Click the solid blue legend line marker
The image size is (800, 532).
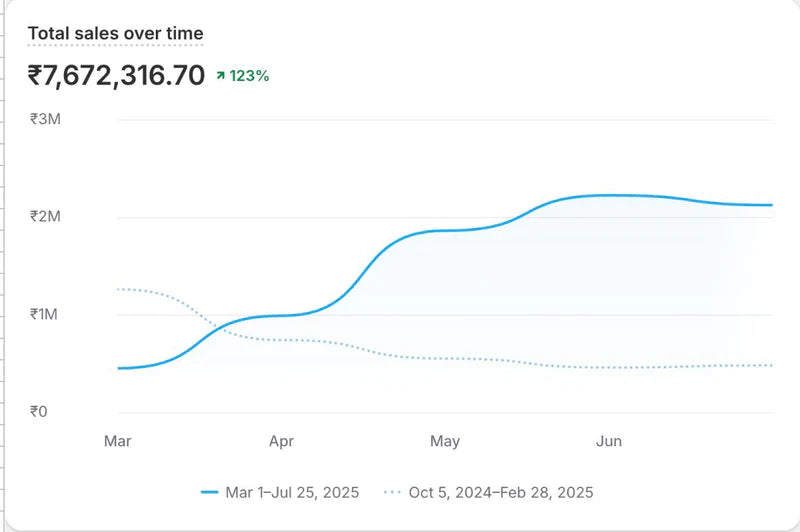coord(209,492)
